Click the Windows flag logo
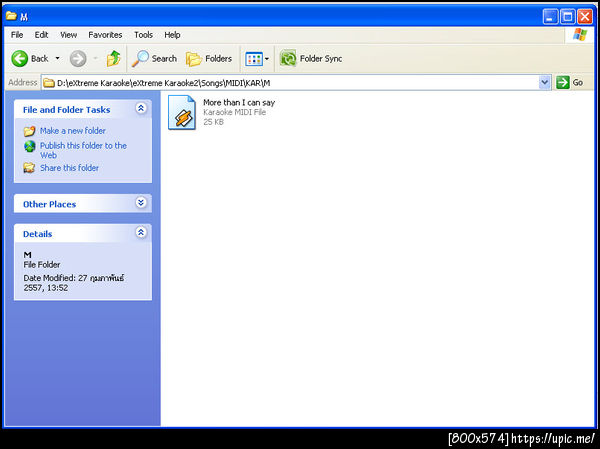The image size is (600, 449). [580, 35]
